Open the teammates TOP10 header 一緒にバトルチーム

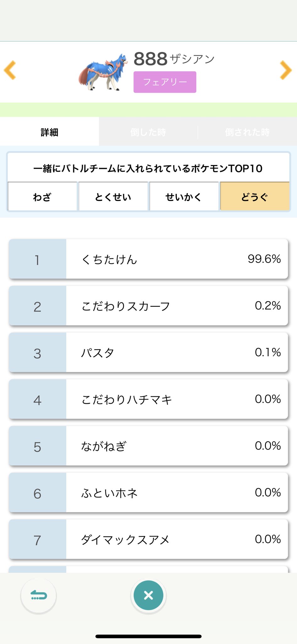(148, 169)
